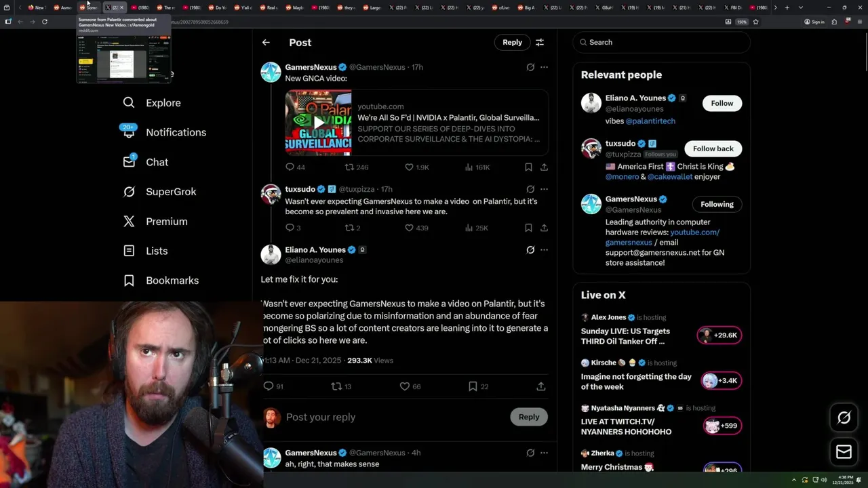The height and width of the screenshot is (488, 868).
Task: Open more options on tuxsudo post
Action: click(544, 189)
